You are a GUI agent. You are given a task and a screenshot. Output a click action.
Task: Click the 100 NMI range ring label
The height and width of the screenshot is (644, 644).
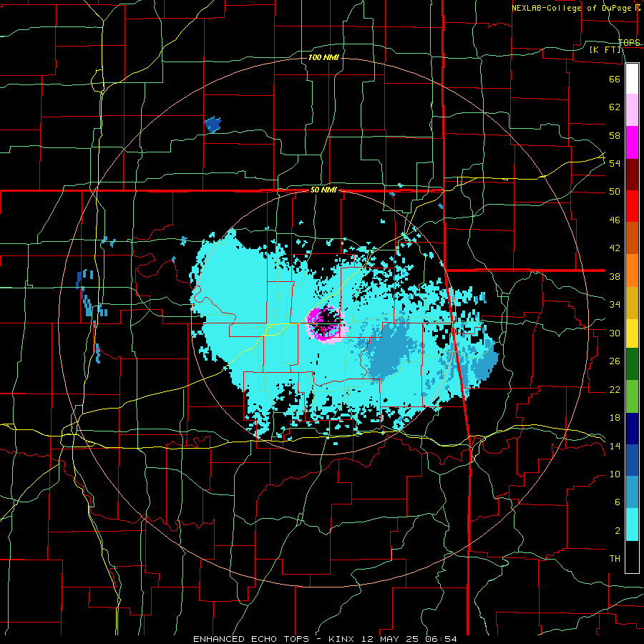tap(323, 57)
